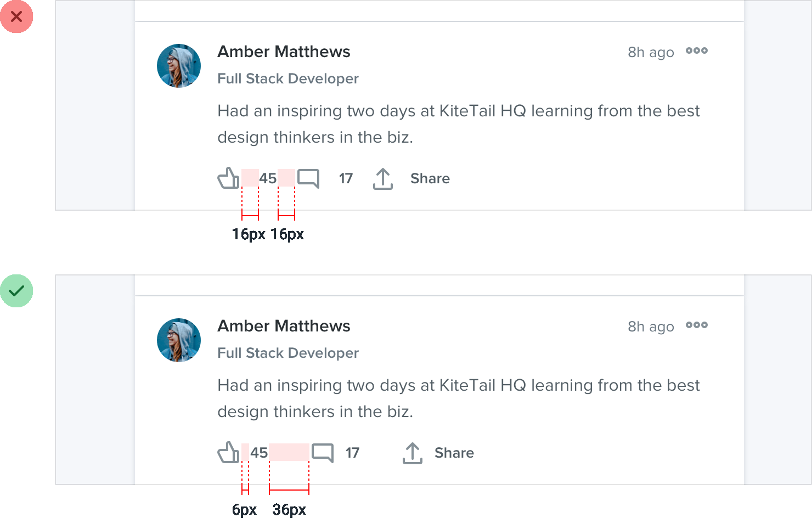Image resolution: width=812 pixels, height=529 pixels.
Task: Click the upload arrow icon in top post
Action: (x=383, y=178)
